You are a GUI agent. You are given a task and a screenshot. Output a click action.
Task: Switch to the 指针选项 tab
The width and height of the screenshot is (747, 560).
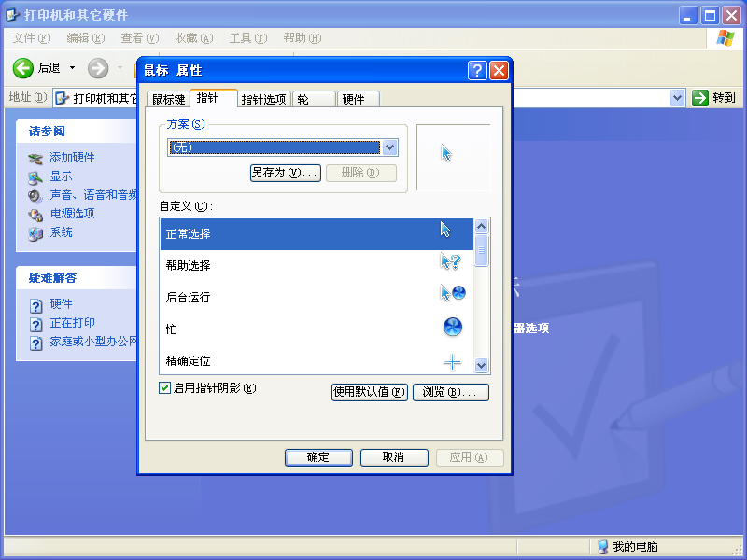263,100
